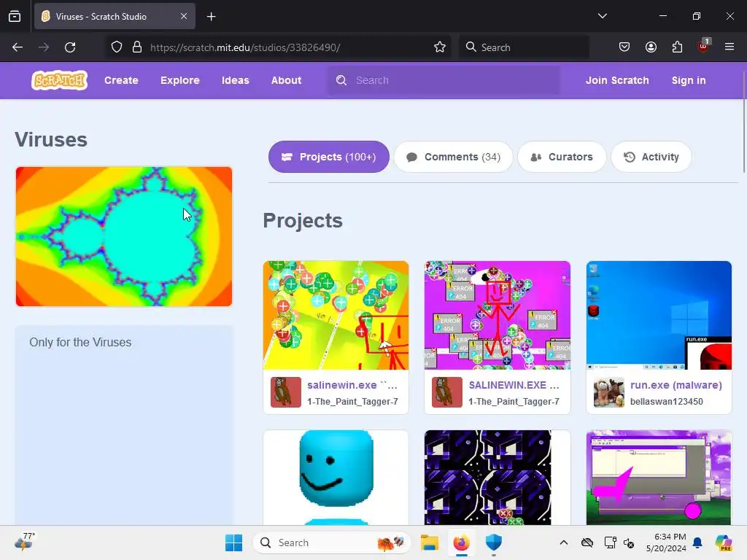
Task: Click the magnifier icon in Scratch search
Action: click(x=341, y=80)
